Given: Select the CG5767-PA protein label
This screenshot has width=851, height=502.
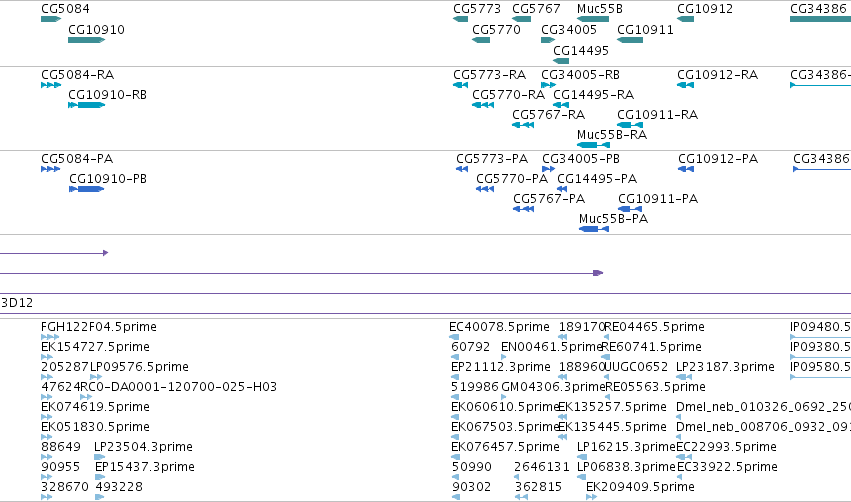Looking at the screenshot, I should (x=549, y=199).
